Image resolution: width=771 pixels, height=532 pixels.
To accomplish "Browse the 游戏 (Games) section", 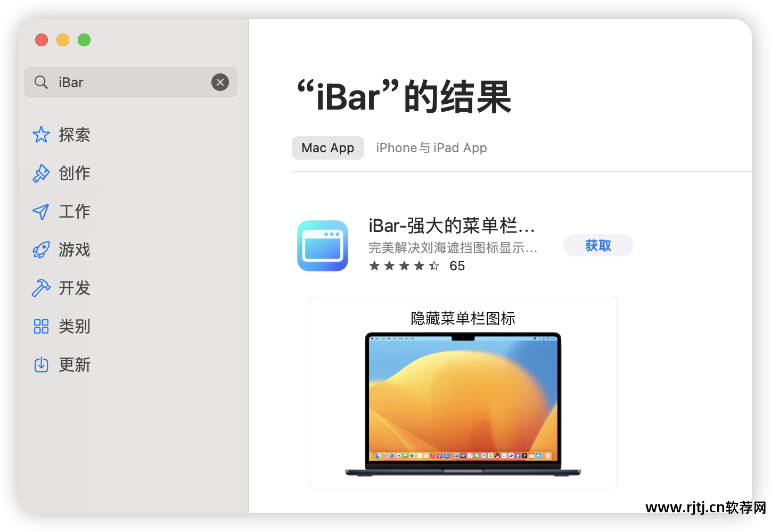I will click(75, 250).
